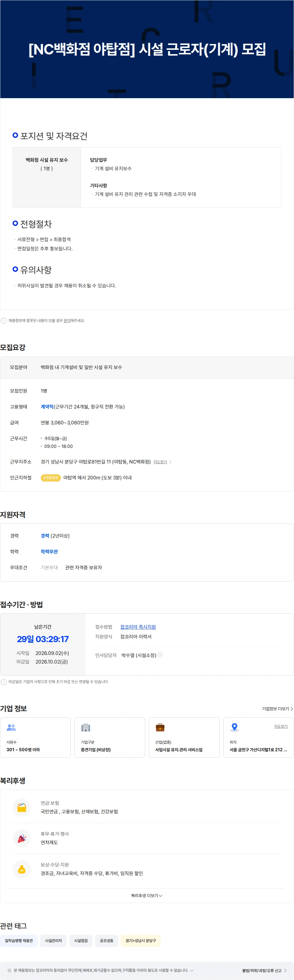
Task: Click the 09:00 ~ 18:00 working hours text
Action: pyautogui.click(x=58, y=447)
